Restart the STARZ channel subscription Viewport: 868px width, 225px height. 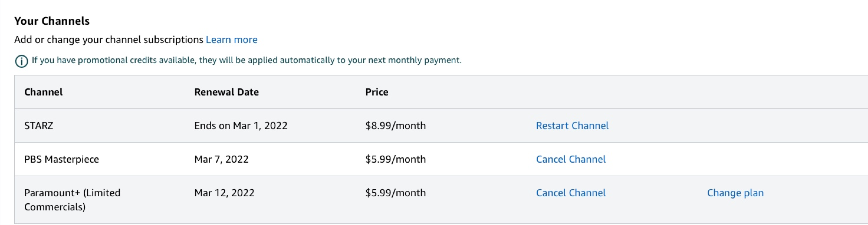572,126
